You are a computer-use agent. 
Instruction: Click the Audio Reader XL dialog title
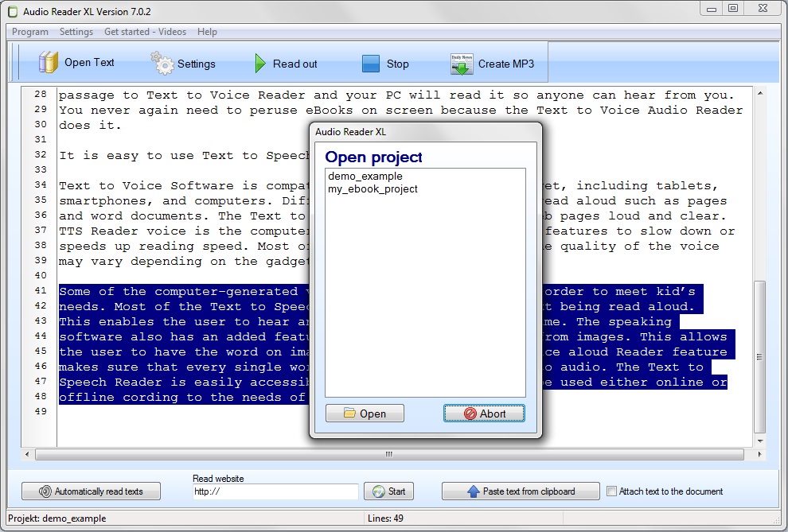pos(351,132)
